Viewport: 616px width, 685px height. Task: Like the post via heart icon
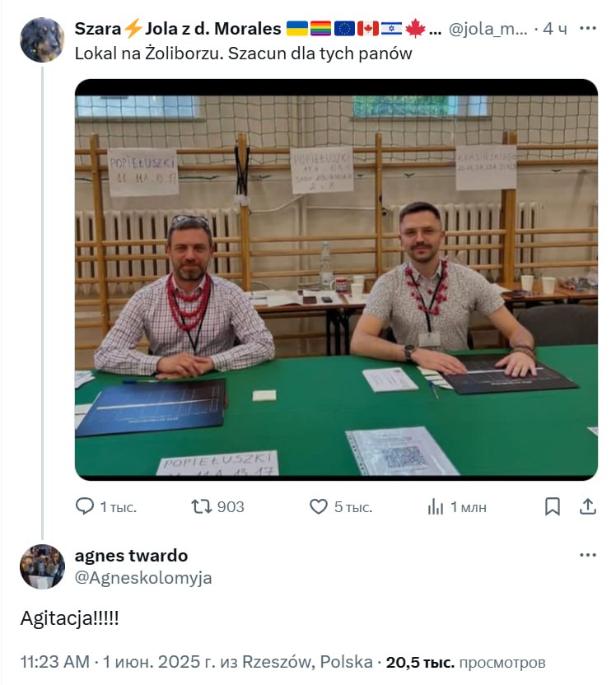click(319, 507)
